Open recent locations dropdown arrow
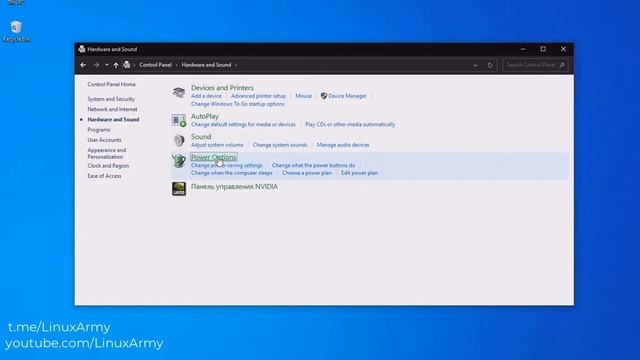The image size is (640, 360). pyautogui.click(x=107, y=65)
